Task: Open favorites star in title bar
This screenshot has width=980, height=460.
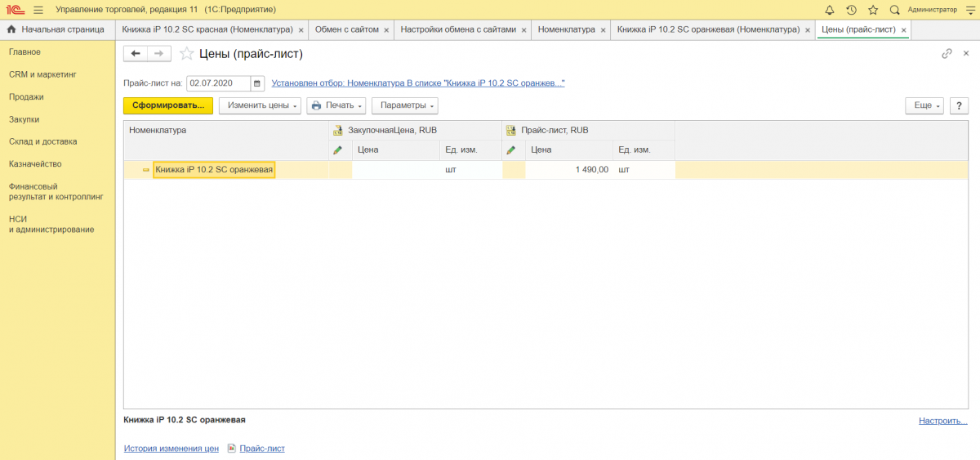Action: (x=873, y=10)
